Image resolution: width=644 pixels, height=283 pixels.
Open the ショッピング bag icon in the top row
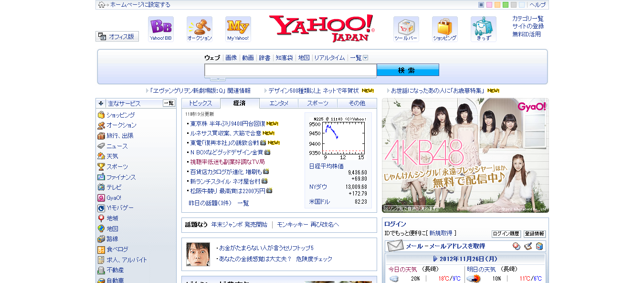444,29
